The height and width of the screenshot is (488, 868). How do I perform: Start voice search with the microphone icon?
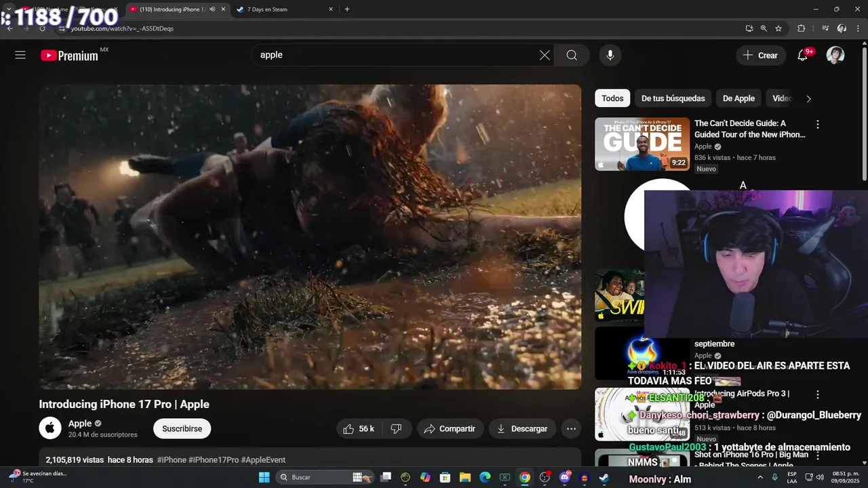click(x=610, y=55)
